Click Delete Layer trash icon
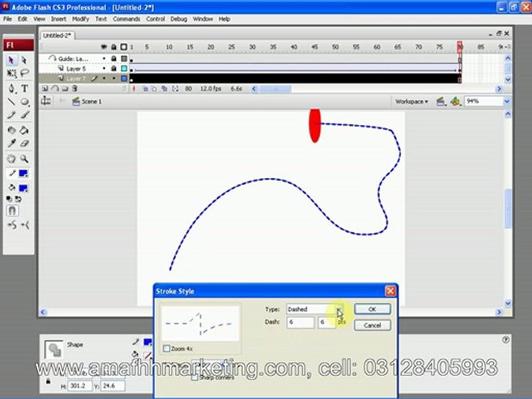Viewport: 532px width, 399px height. [x=75, y=89]
